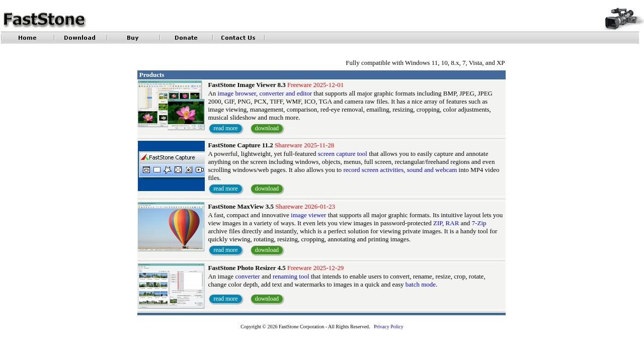Click the hot air balloon MaxView thumbnail

click(171, 226)
